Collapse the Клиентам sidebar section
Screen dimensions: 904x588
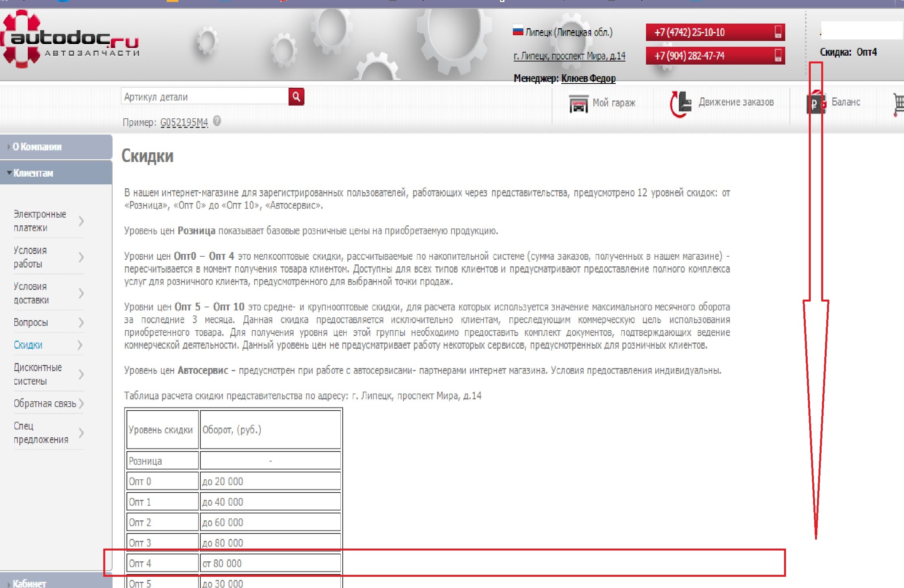tap(56, 173)
